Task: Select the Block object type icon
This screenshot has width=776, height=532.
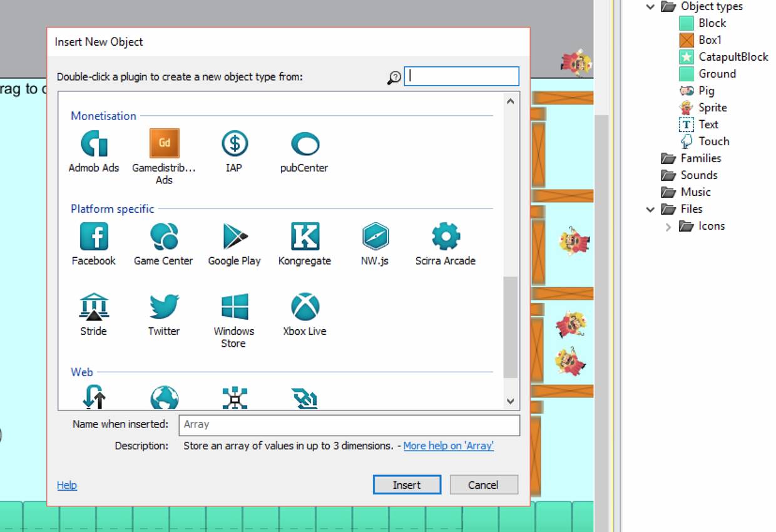Action: 687,23
